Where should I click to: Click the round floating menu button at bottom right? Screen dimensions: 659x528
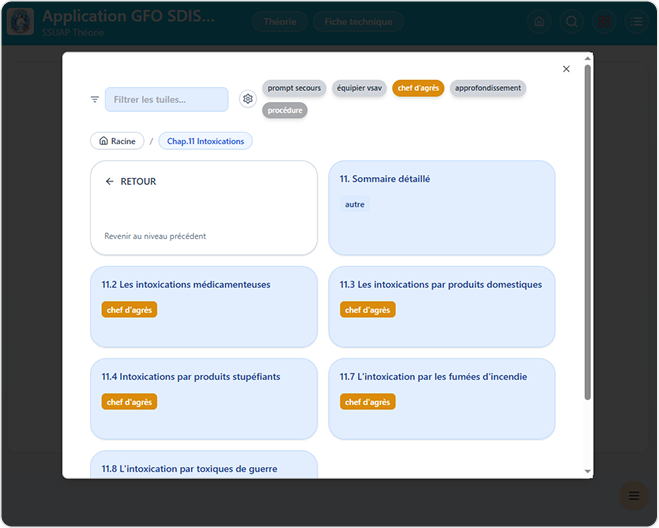(633, 496)
